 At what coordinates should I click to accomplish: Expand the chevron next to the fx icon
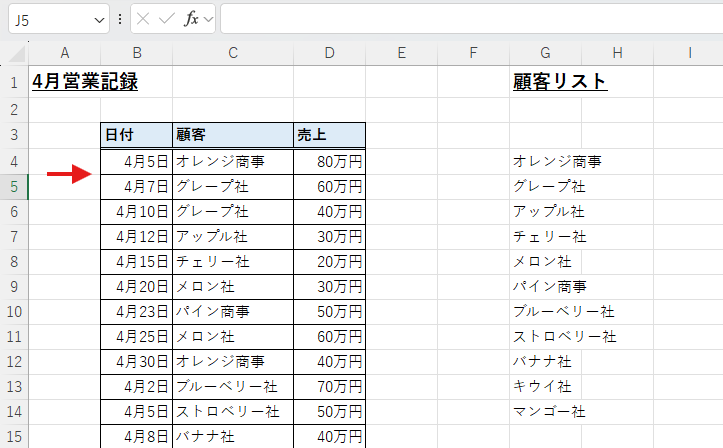click(x=208, y=19)
